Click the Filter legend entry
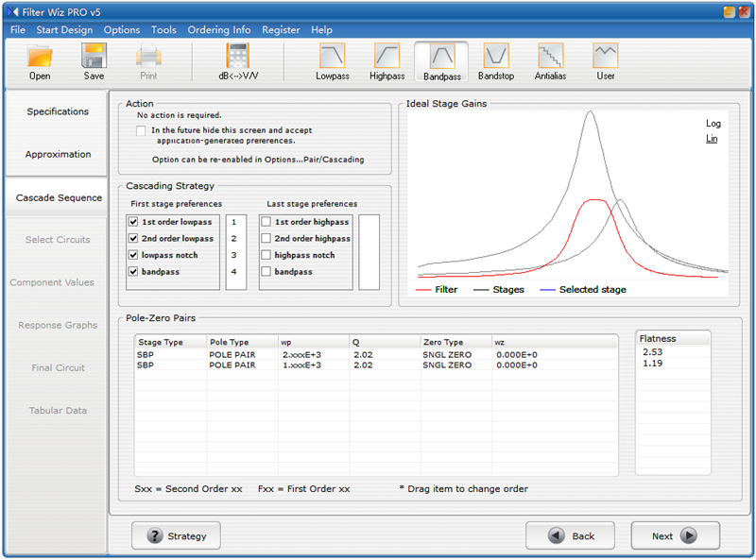 437,289
